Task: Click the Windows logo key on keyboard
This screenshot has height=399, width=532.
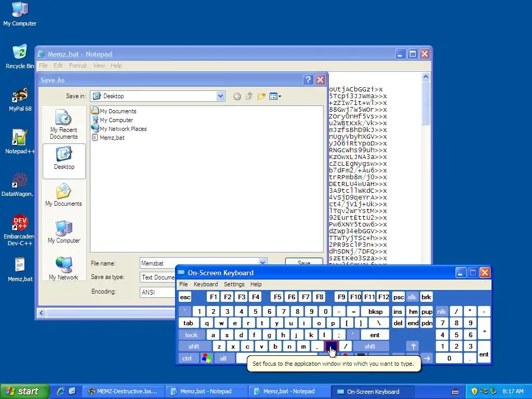Action: 206,358
